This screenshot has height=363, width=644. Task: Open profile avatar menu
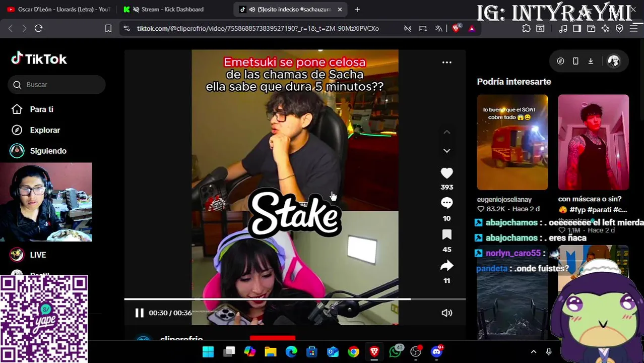pyautogui.click(x=614, y=61)
